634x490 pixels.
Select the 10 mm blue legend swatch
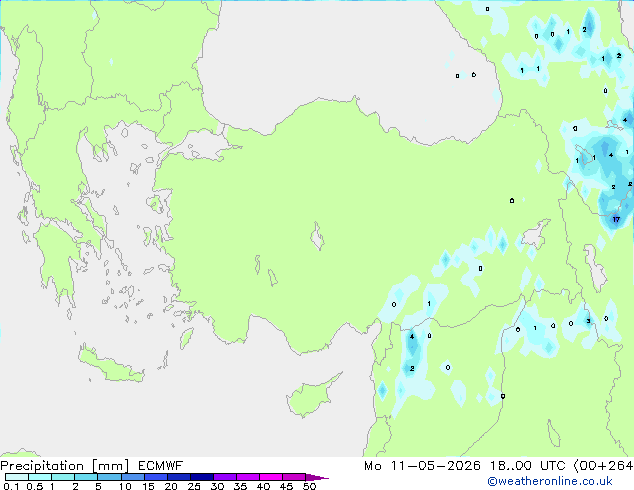pos(133,477)
